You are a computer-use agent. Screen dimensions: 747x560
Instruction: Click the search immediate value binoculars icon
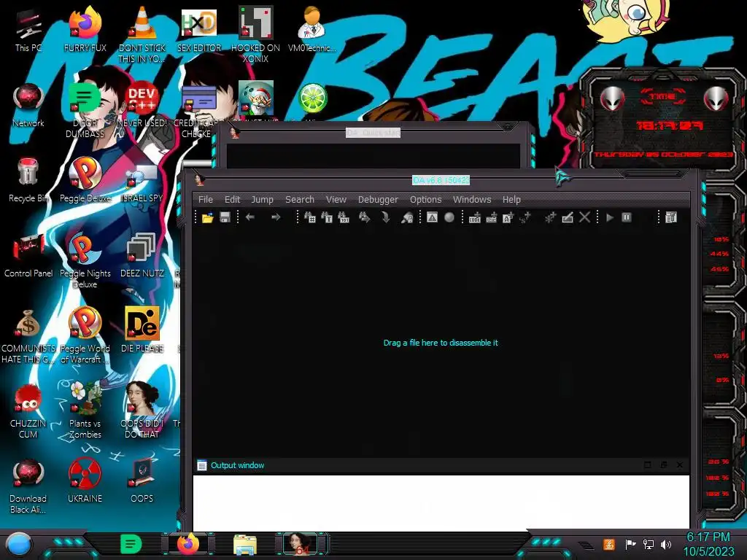coord(309,217)
